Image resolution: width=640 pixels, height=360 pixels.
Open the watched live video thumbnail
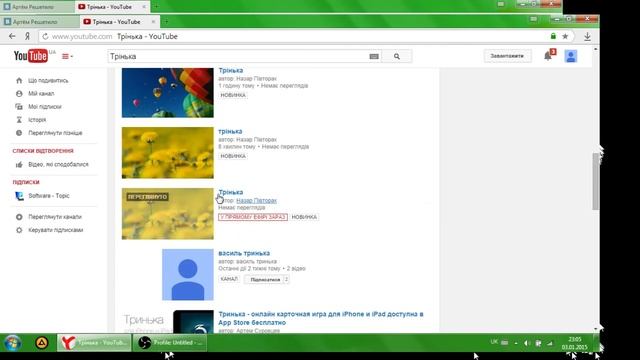167,213
